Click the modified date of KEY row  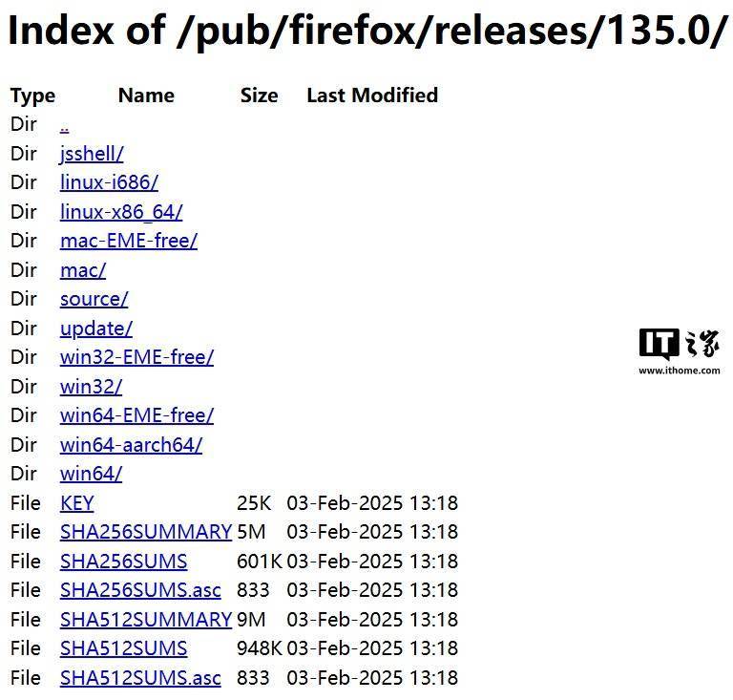[x=372, y=503]
